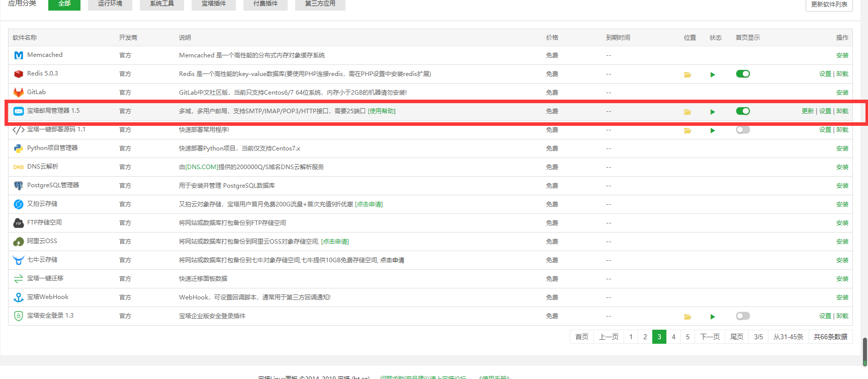
Task: Install GitLab via 安装 link
Action: point(842,93)
